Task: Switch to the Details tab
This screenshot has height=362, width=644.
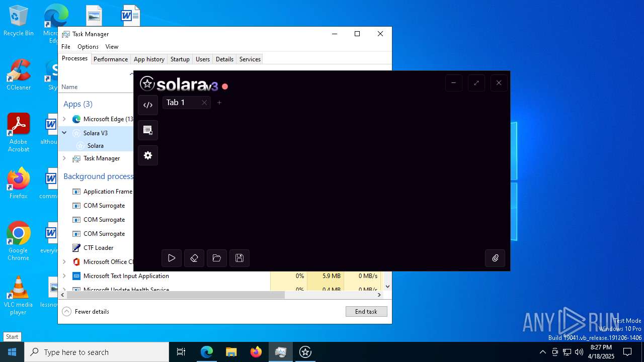Action: (x=224, y=59)
